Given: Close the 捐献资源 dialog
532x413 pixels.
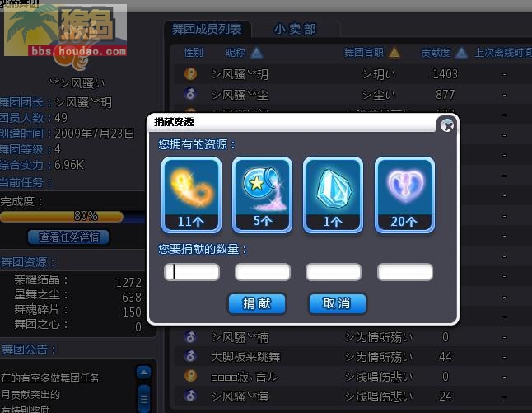Looking at the screenshot, I should coord(447,126).
